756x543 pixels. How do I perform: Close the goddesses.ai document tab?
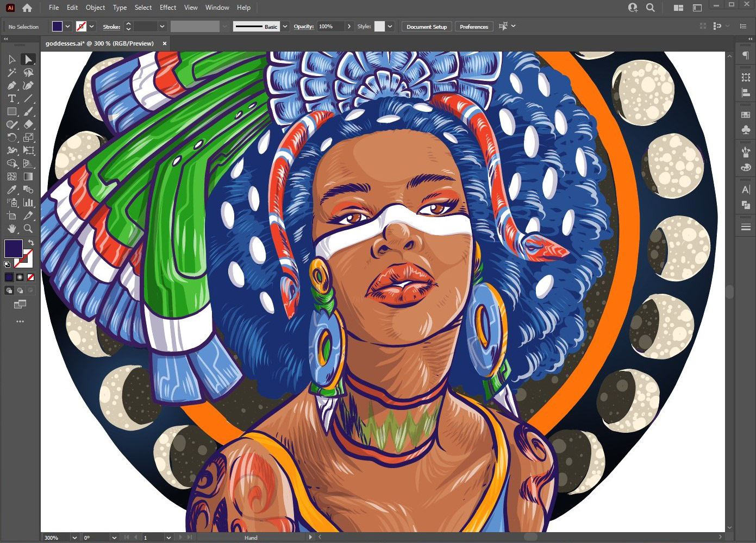point(165,43)
